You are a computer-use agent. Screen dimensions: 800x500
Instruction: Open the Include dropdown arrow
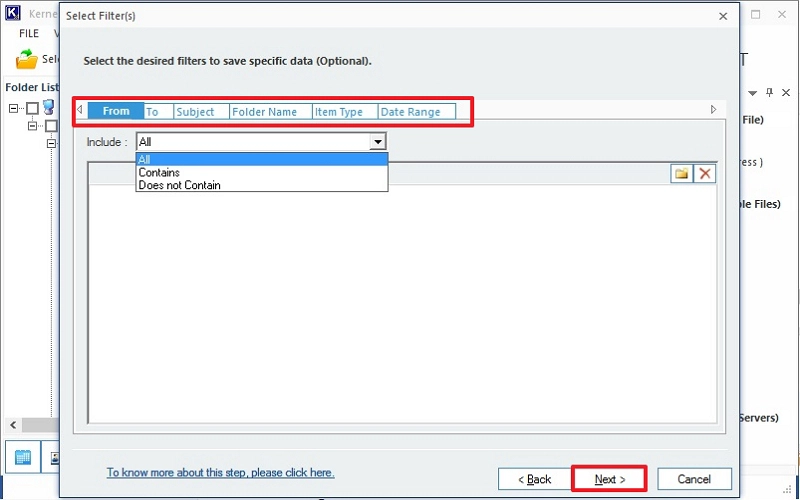pyautogui.click(x=377, y=142)
